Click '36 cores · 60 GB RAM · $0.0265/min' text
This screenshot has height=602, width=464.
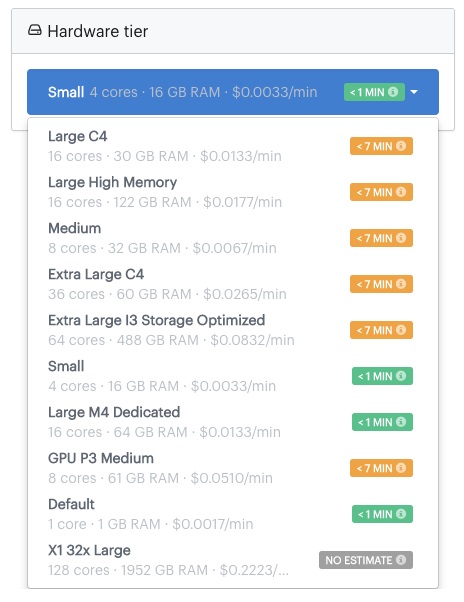(167, 294)
